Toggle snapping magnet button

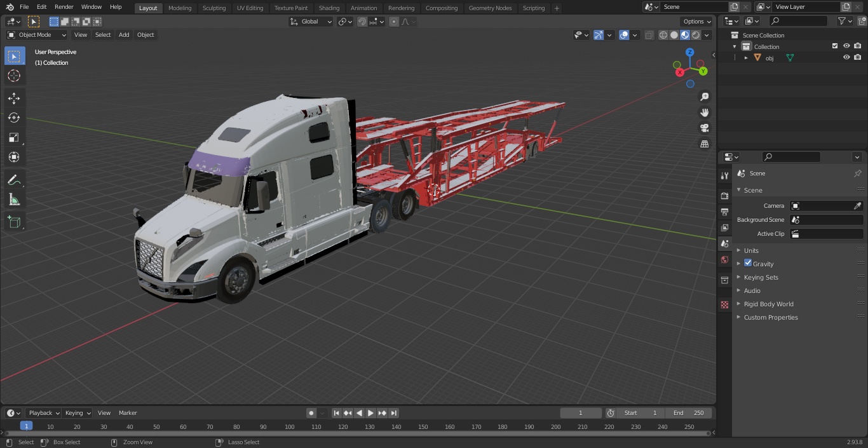[362, 22]
